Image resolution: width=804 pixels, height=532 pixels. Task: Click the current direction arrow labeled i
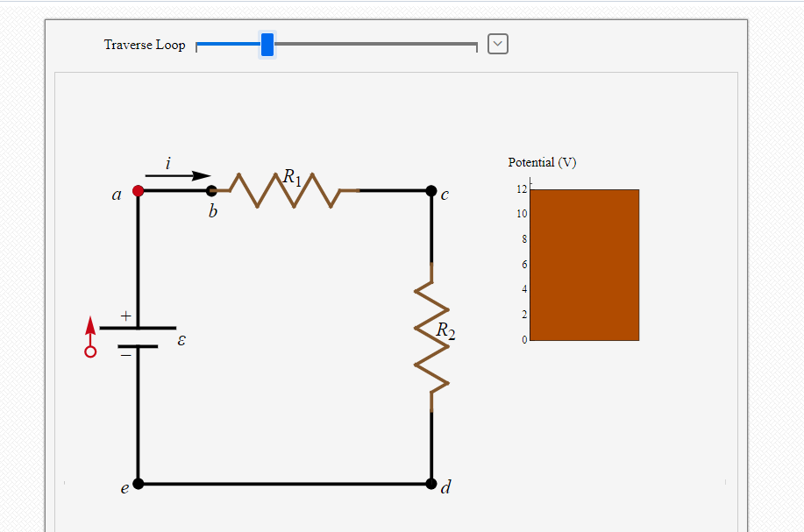click(x=180, y=174)
